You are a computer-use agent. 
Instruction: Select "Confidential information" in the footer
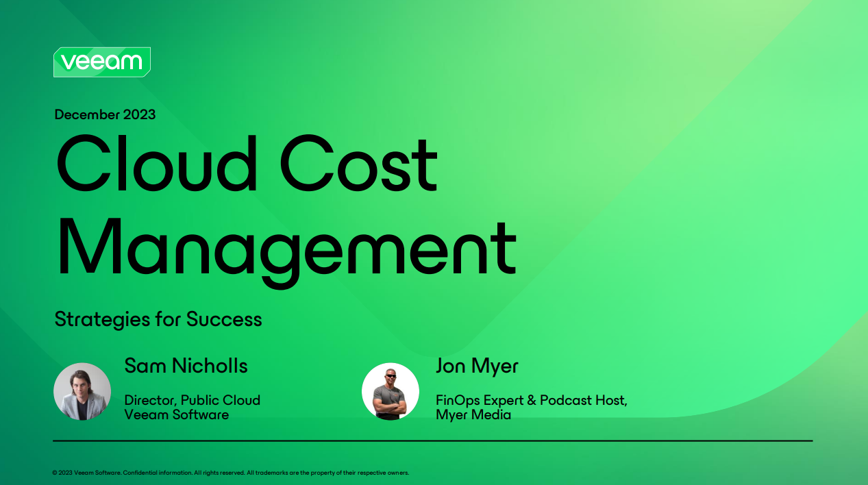pos(157,473)
